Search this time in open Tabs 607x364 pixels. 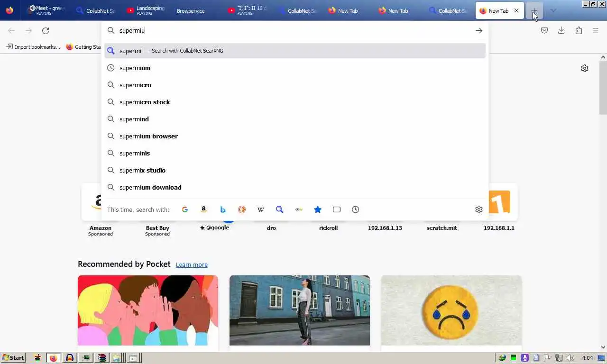click(x=337, y=209)
